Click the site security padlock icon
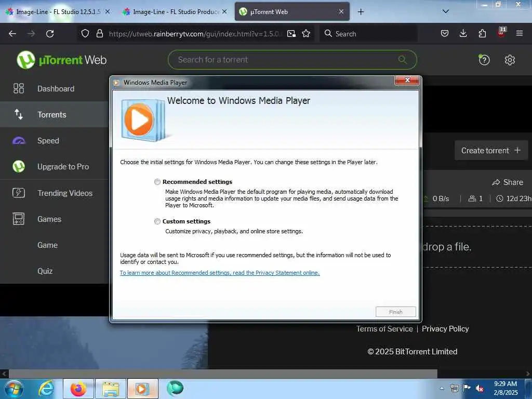Screen dimensions: 532x399 99,34
